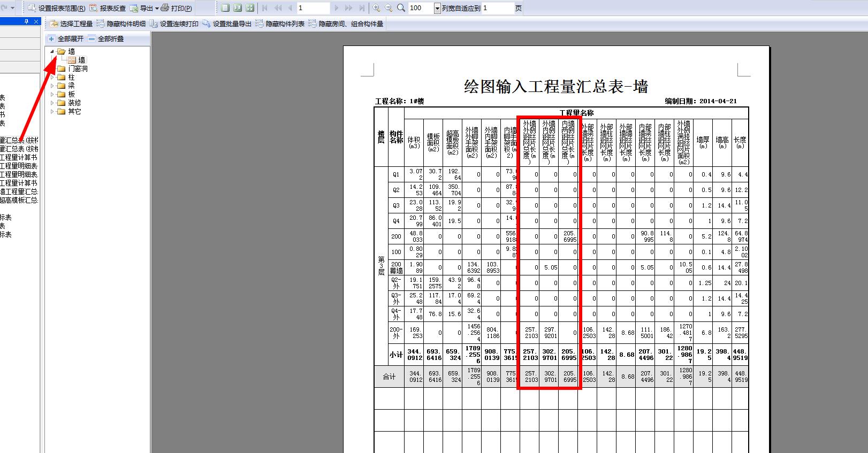868x453 pixels.
Task: Click zoom in magnifier icon
Action: (x=377, y=8)
